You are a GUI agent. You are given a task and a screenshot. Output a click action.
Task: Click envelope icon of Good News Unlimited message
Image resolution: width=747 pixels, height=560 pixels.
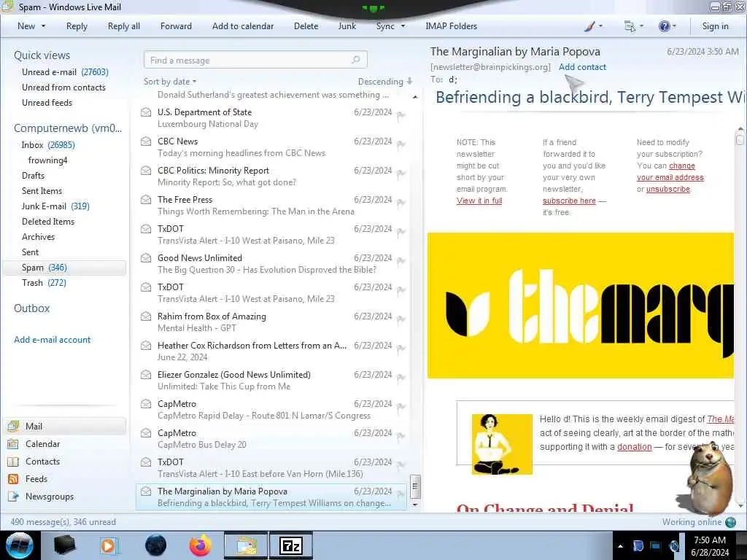point(146,258)
